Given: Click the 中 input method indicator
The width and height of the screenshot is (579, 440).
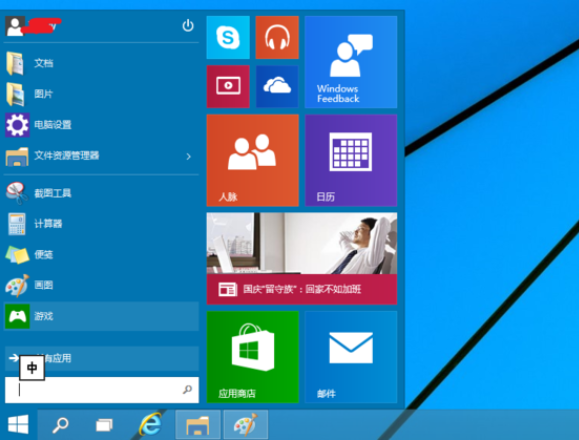Looking at the screenshot, I should click(x=32, y=368).
